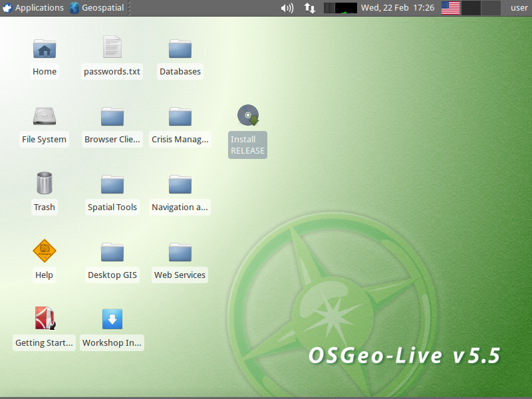Open the Getting Started PDF icon

pyautogui.click(x=45, y=319)
